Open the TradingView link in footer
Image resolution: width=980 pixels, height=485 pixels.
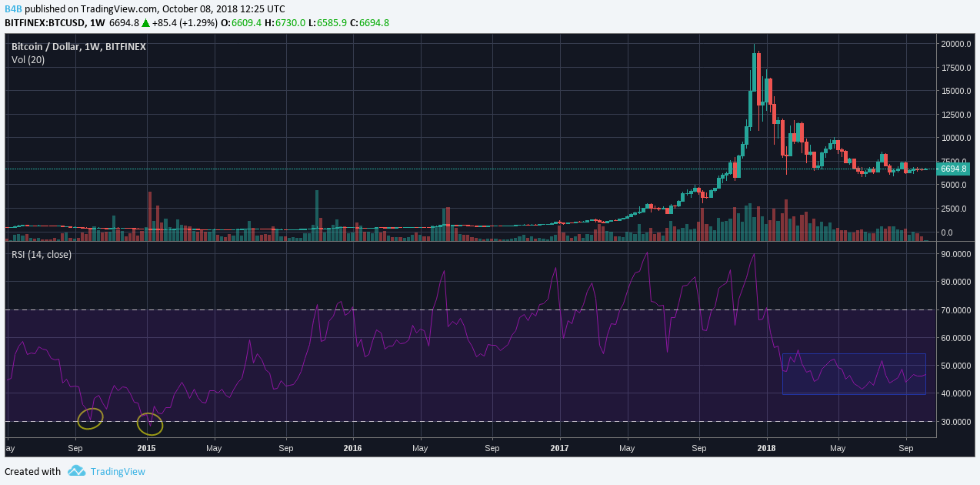(x=118, y=471)
